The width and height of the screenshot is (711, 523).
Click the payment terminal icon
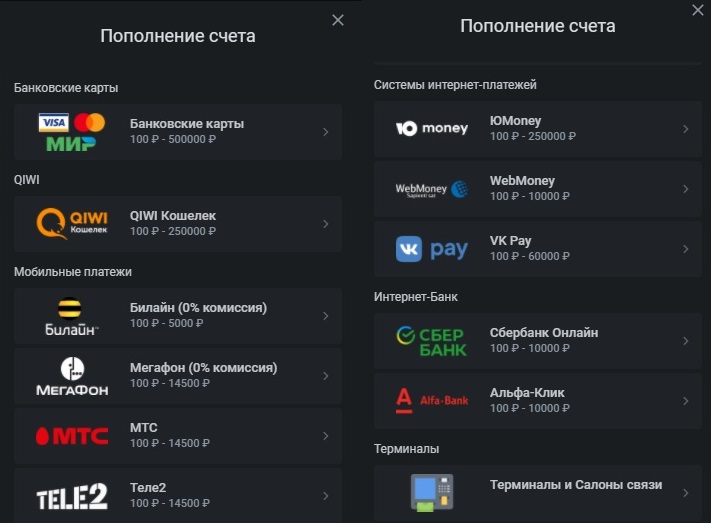tap(432, 492)
